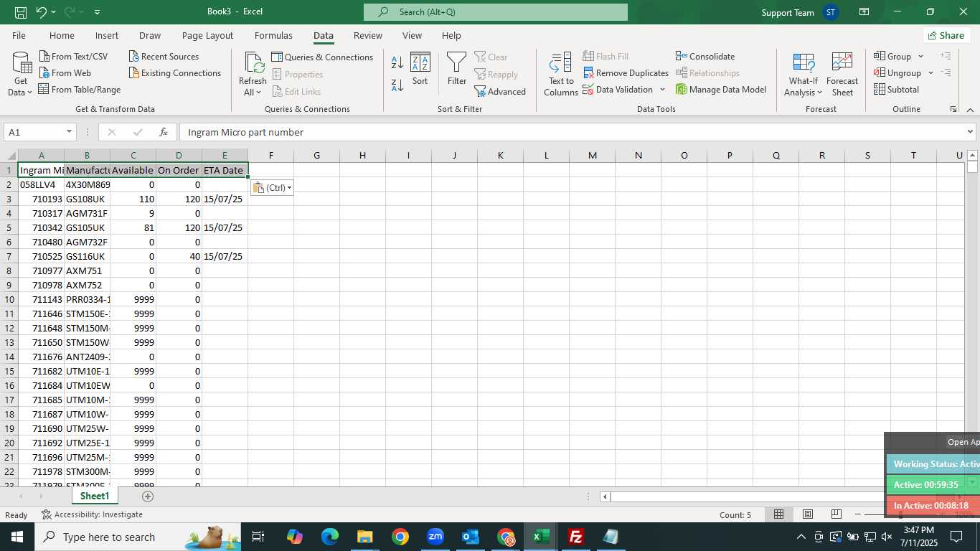Image resolution: width=980 pixels, height=551 pixels.
Task: Expand the Ungroup dropdown arrow
Action: [x=930, y=72]
